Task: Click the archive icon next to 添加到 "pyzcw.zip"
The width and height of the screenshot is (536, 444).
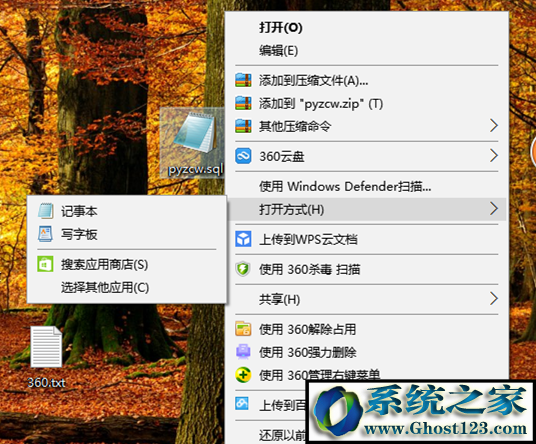Action: [243, 103]
